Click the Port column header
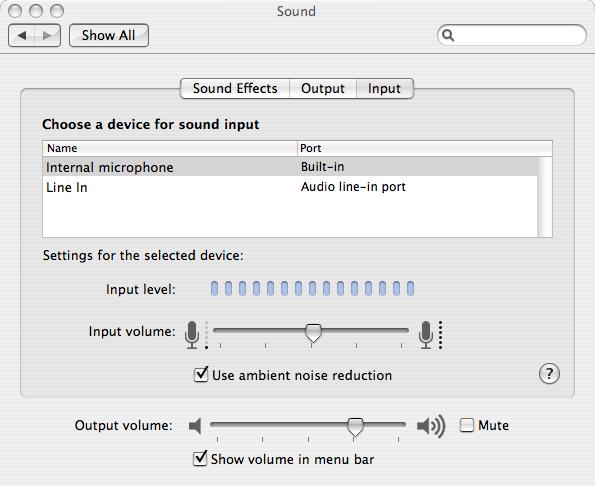The height and width of the screenshot is (486, 595). pyautogui.click(x=425, y=148)
